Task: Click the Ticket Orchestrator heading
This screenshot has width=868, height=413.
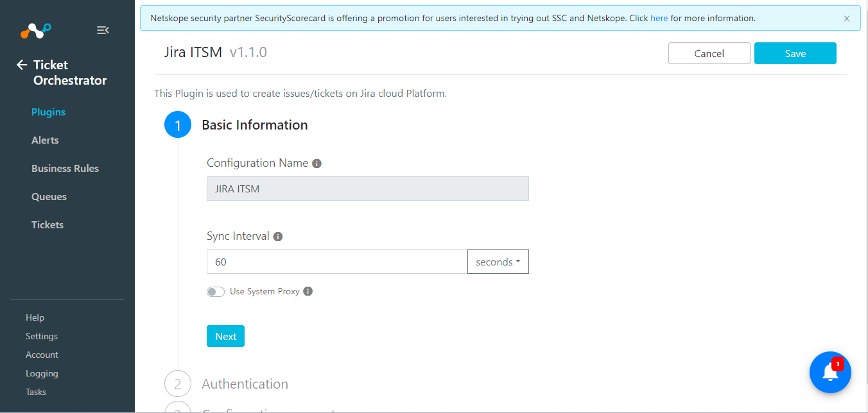Action: click(70, 72)
